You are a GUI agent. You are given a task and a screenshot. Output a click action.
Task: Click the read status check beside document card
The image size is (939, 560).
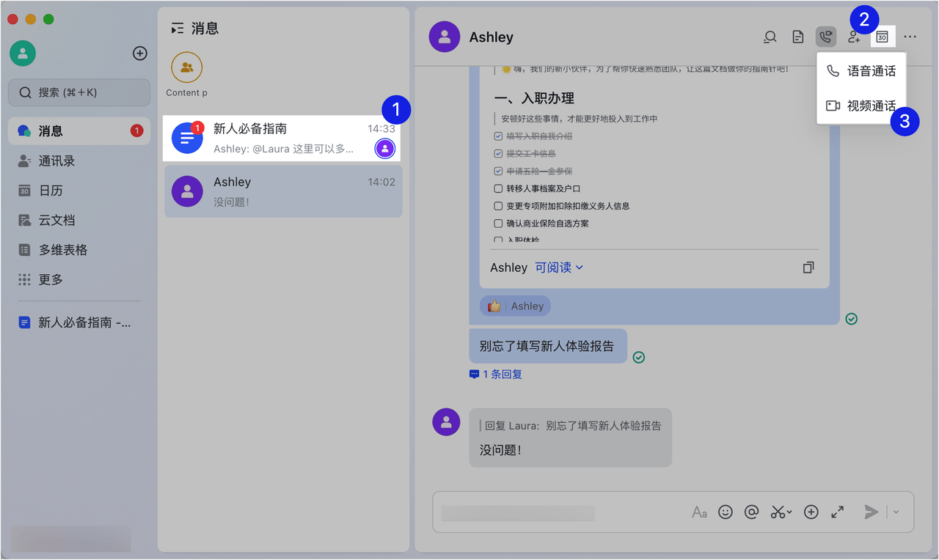(851, 319)
